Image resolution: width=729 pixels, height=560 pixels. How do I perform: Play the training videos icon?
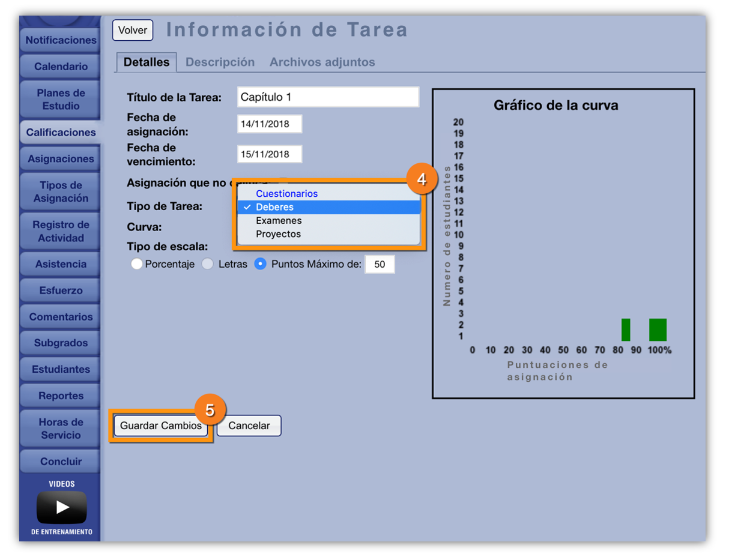pyautogui.click(x=61, y=507)
